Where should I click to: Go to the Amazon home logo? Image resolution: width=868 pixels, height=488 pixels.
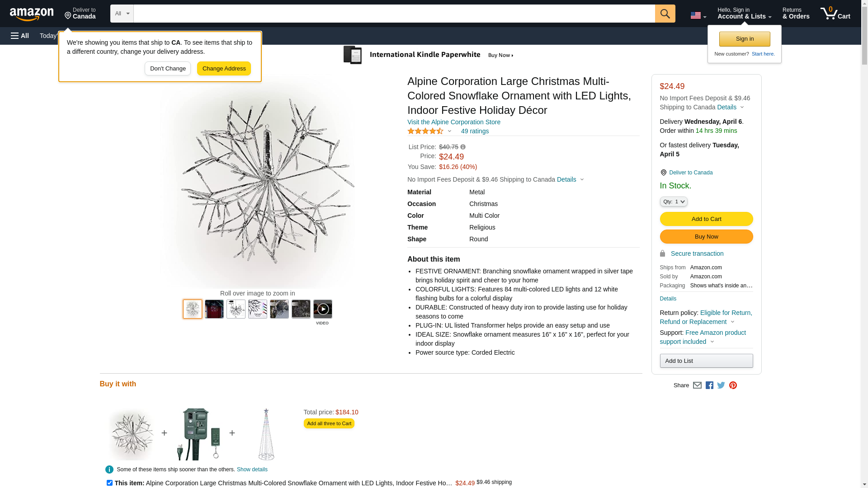point(32,14)
